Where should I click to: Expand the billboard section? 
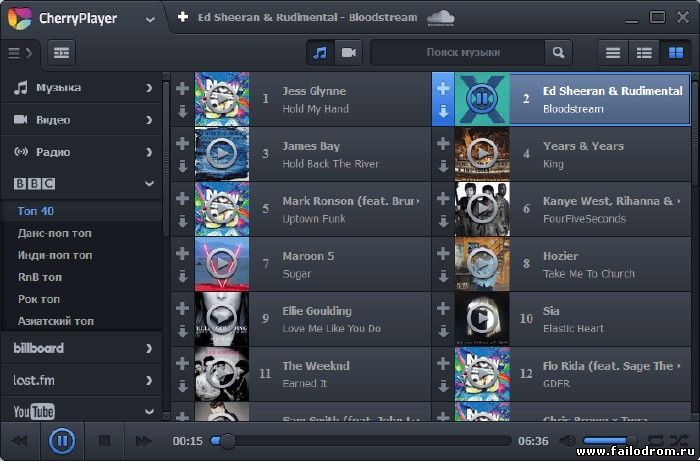(x=82, y=348)
